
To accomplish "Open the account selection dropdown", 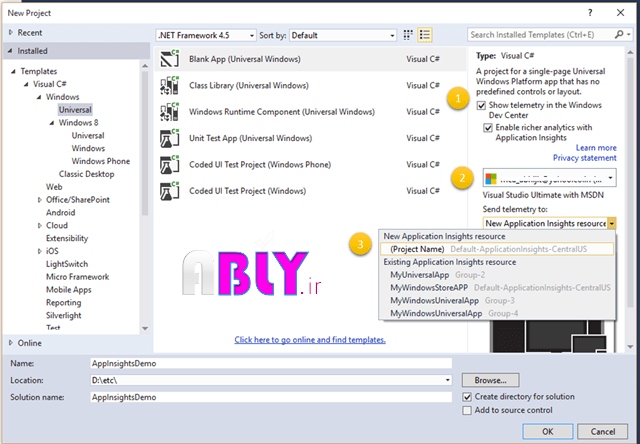I will pos(549,178).
